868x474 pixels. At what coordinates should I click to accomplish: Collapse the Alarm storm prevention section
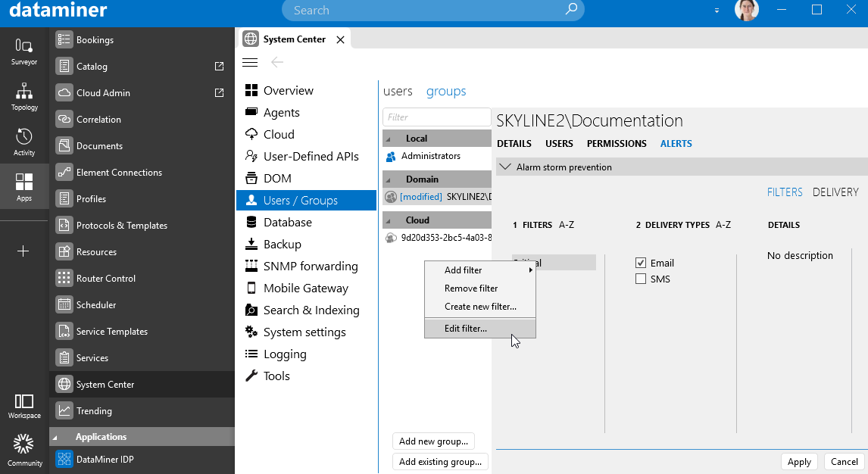coord(505,167)
